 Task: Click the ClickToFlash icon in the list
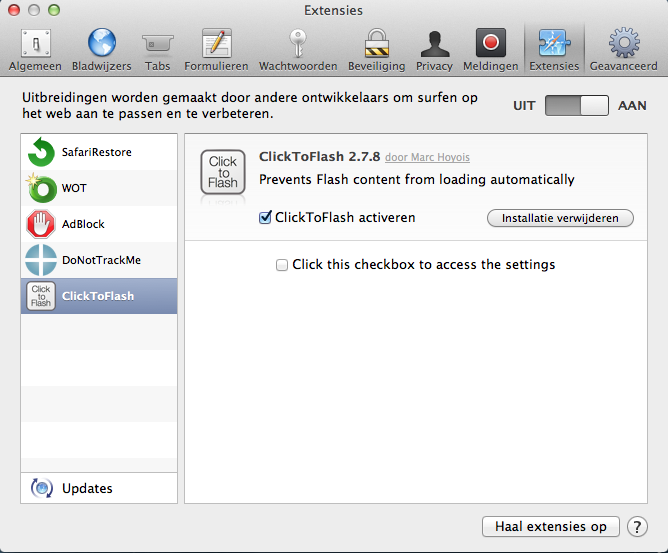pos(41,296)
